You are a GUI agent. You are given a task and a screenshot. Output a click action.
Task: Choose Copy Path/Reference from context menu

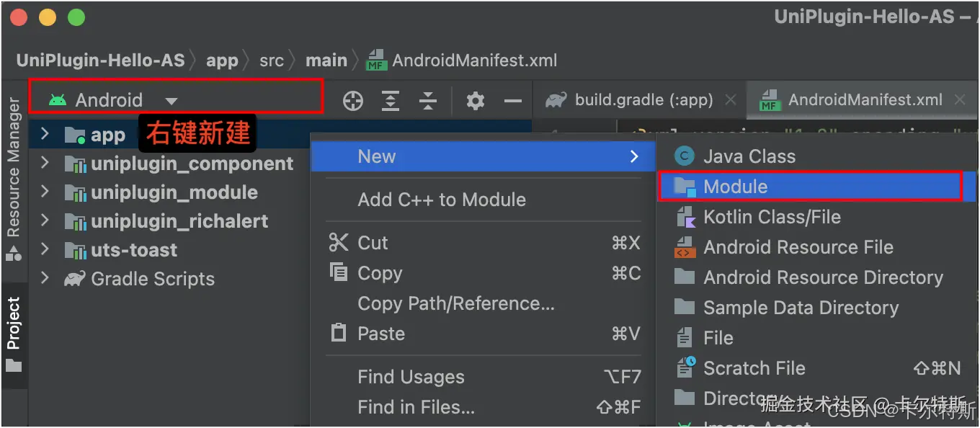483,303
